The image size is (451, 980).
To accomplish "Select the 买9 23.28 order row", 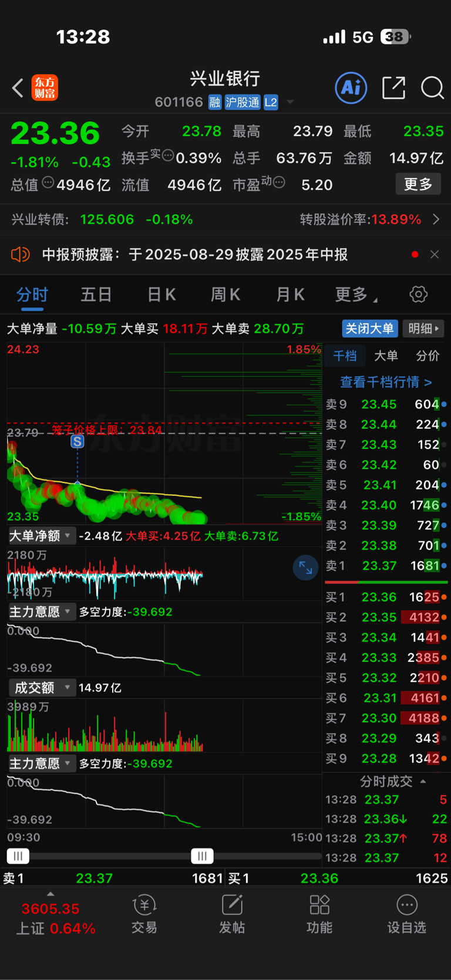I will 386,758.
